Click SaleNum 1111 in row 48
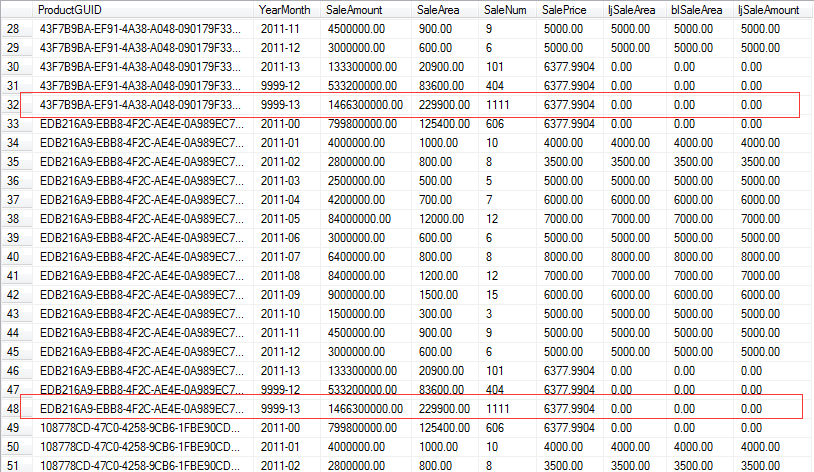 tap(498, 409)
